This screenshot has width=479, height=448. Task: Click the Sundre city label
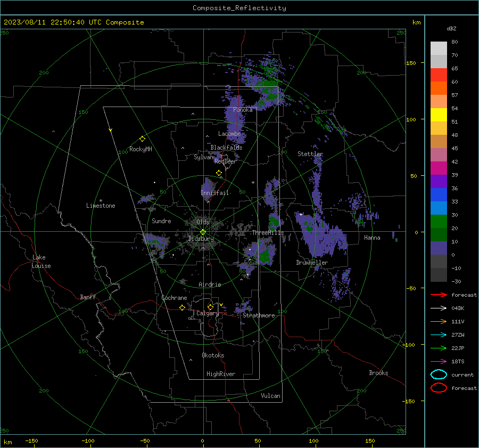(x=161, y=221)
